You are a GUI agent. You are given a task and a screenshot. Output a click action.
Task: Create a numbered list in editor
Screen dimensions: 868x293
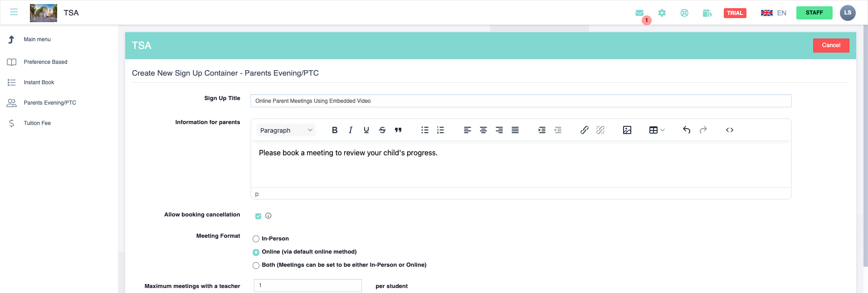tap(440, 130)
